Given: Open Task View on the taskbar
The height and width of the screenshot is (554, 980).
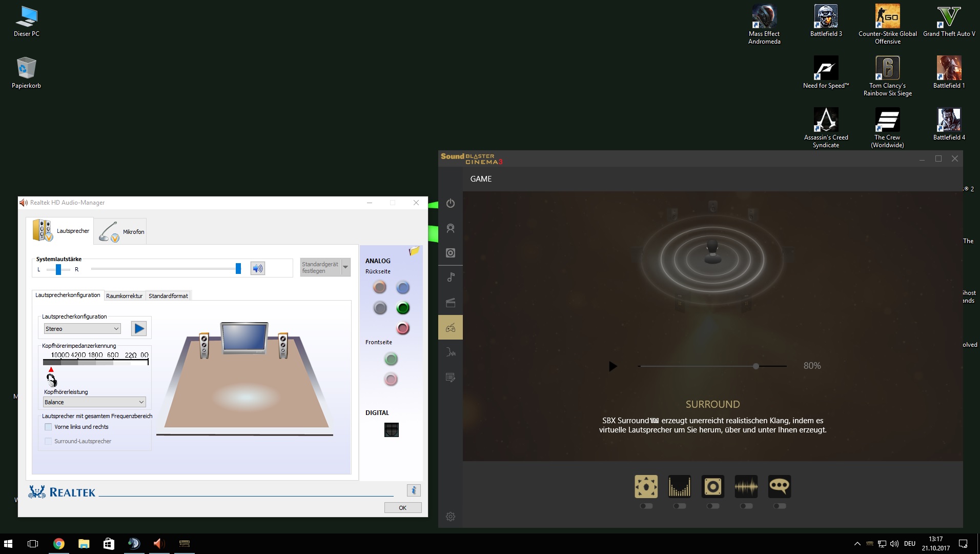Looking at the screenshot, I should click(x=33, y=544).
